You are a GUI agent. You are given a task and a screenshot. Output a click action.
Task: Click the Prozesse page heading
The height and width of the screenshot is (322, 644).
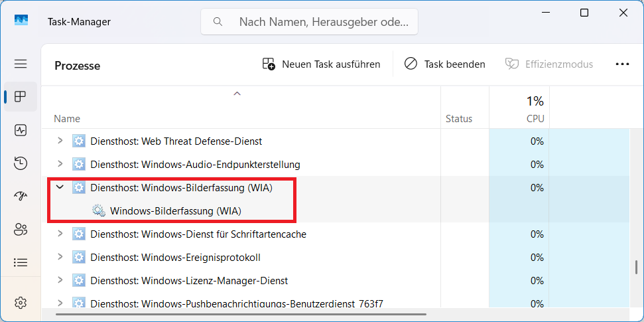pos(77,65)
